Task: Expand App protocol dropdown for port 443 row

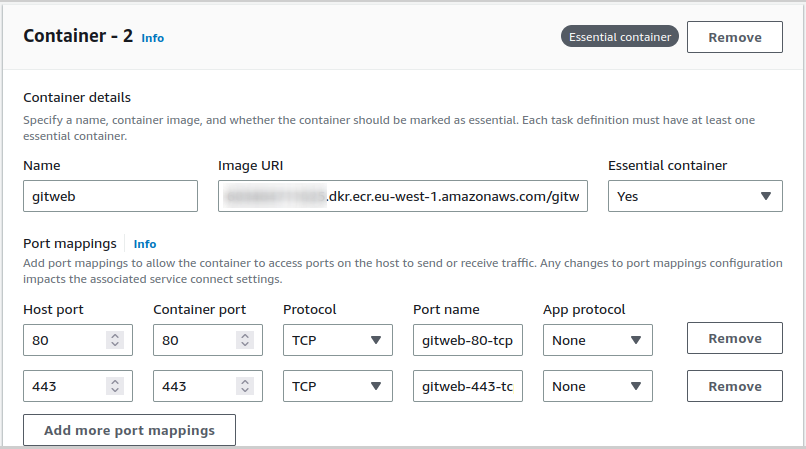Action: click(597, 386)
